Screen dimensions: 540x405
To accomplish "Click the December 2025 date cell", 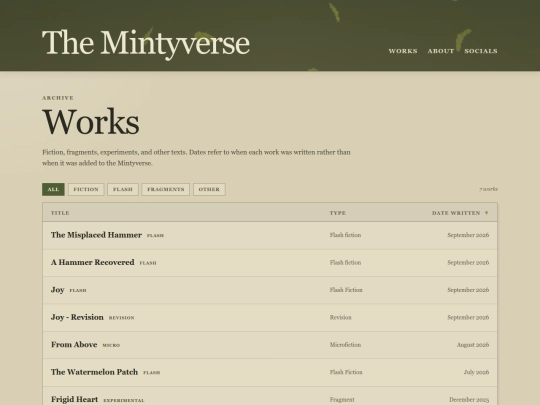I will click(469, 400).
